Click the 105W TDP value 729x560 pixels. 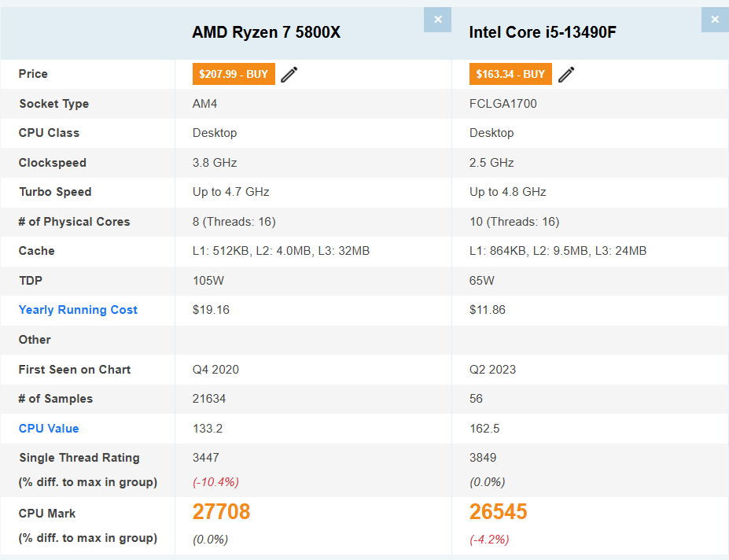(206, 281)
